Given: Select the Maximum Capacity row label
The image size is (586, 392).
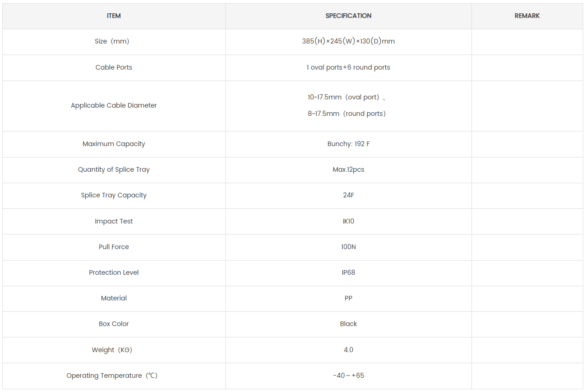Looking at the screenshot, I should [114, 144].
